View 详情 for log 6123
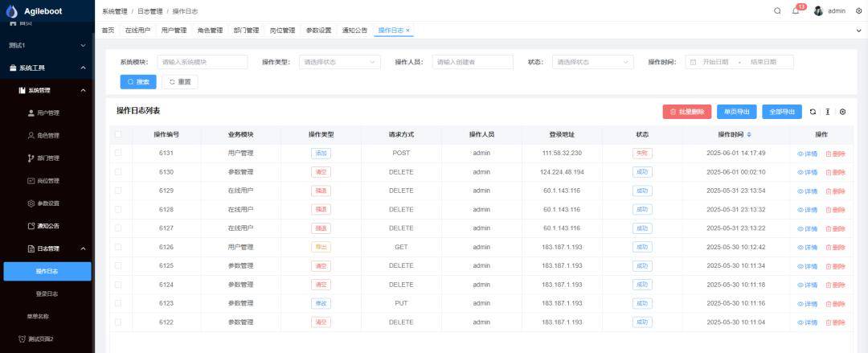Image resolution: width=868 pixels, height=353 pixels. pyautogui.click(x=807, y=304)
